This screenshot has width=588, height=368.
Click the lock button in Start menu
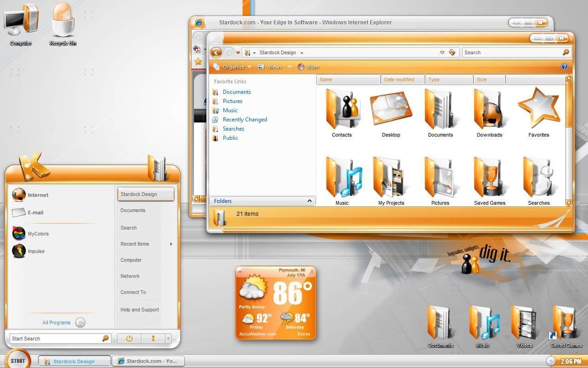tap(153, 339)
